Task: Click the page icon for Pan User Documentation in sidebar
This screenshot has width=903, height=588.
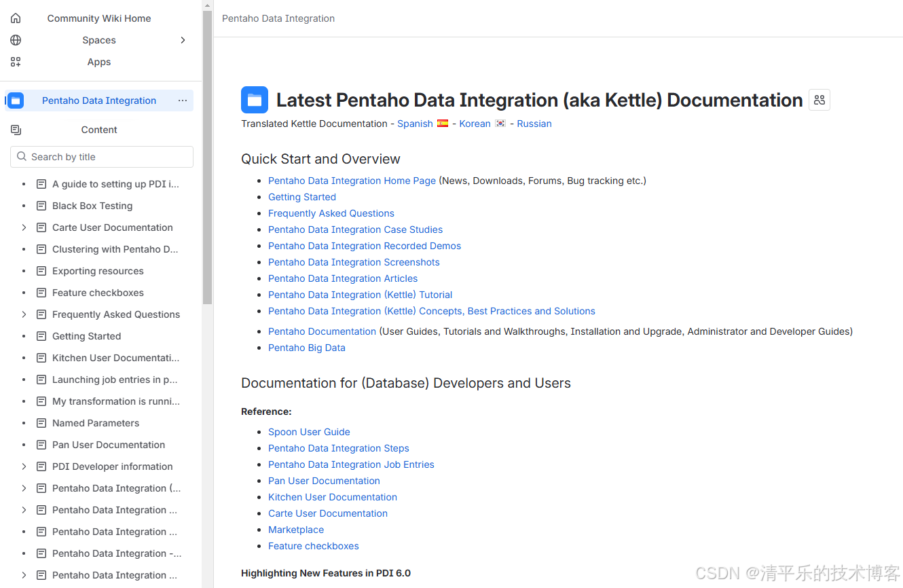Action: [x=41, y=445]
